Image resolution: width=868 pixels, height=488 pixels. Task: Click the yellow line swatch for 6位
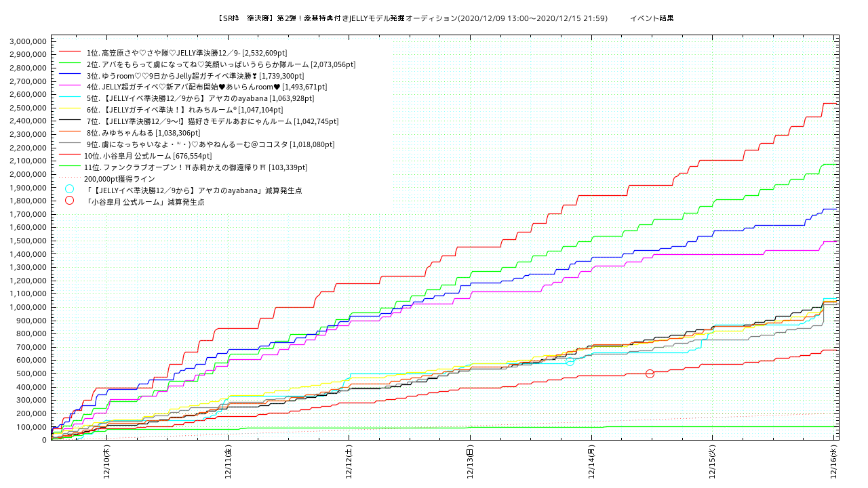pyautogui.click(x=70, y=110)
